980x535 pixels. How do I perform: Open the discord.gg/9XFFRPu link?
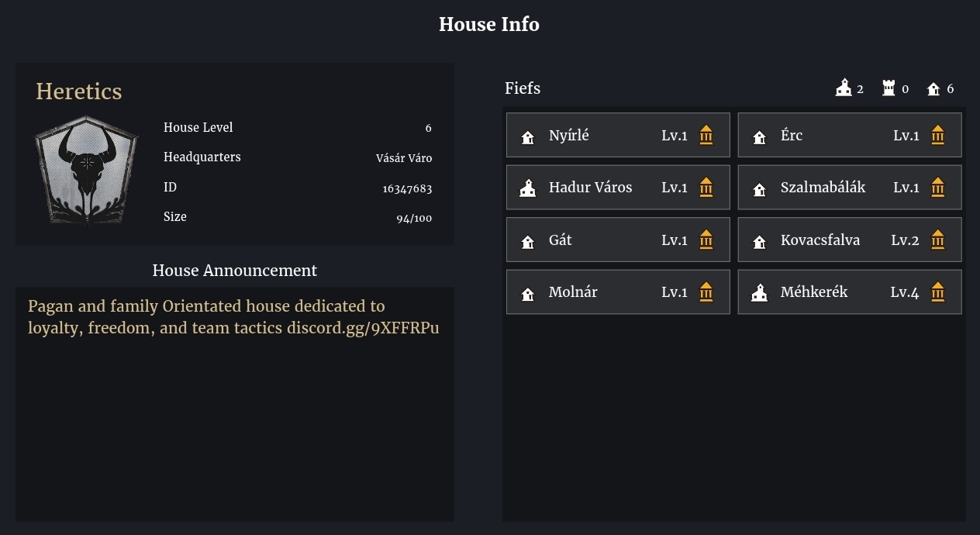(x=363, y=328)
